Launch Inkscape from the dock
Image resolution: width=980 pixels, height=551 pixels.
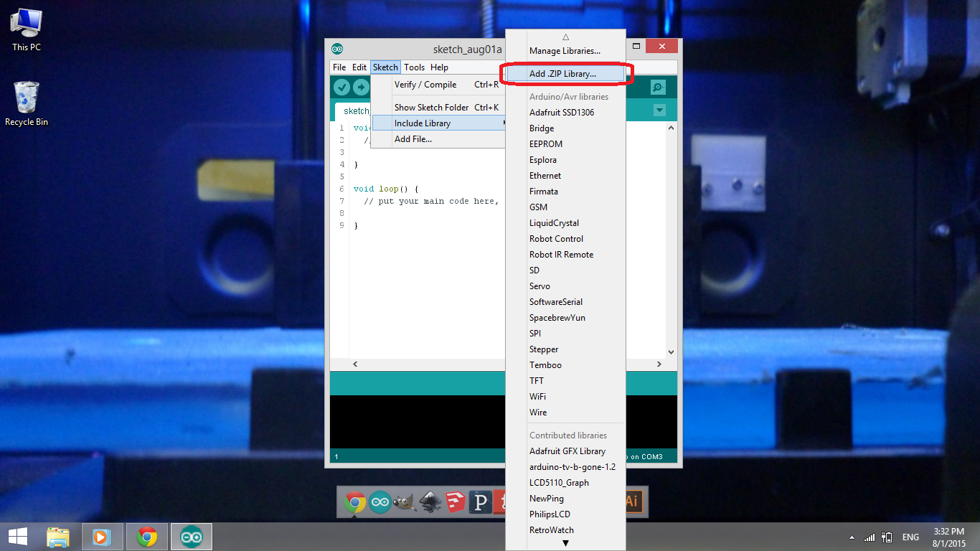click(430, 502)
